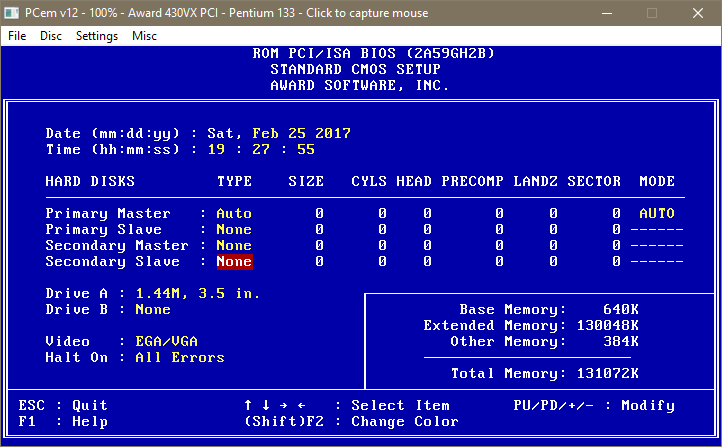Click the Date (mm:dd:yy) label
Viewport: 722px width, 447px height.
click(x=112, y=134)
